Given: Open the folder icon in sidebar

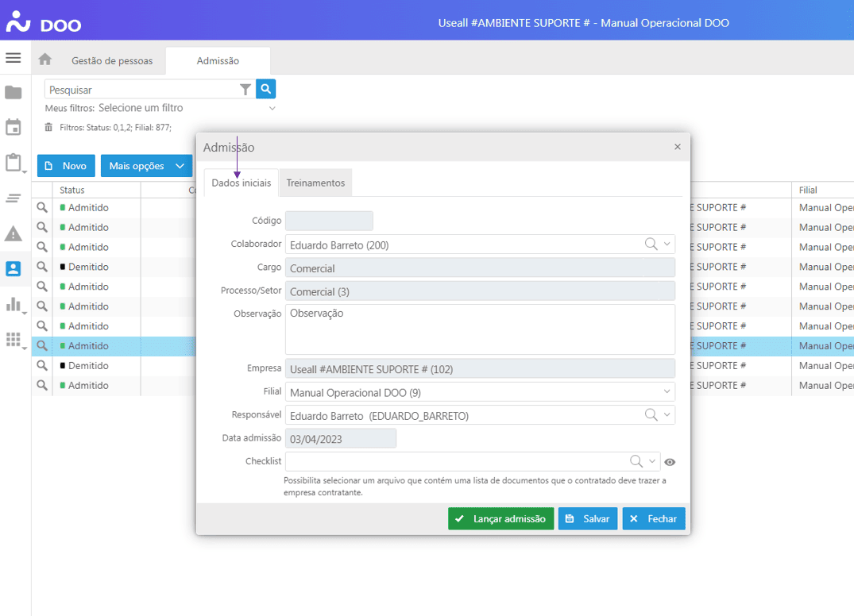Looking at the screenshot, I should pyautogui.click(x=14, y=93).
